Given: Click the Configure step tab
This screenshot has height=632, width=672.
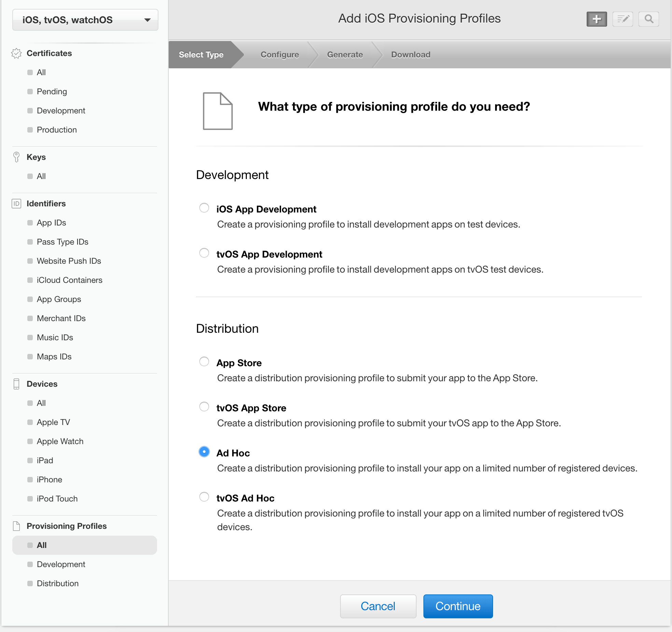Looking at the screenshot, I should tap(280, 55).
